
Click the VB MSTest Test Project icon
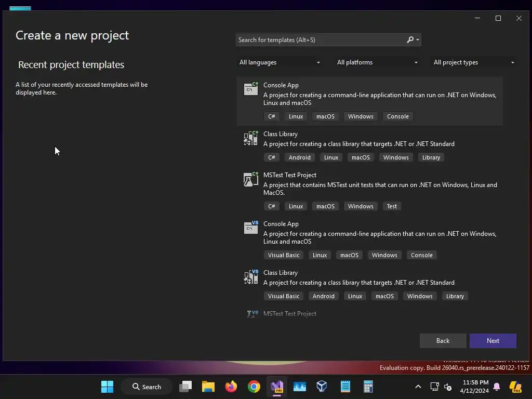[252, 314]
